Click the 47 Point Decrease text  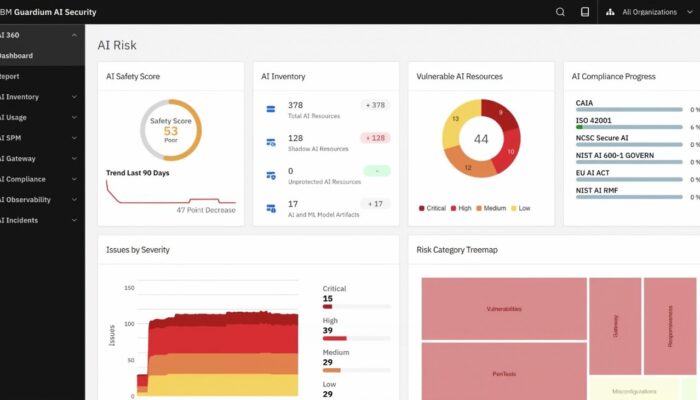pyautogui.click(x=206, y=210)
